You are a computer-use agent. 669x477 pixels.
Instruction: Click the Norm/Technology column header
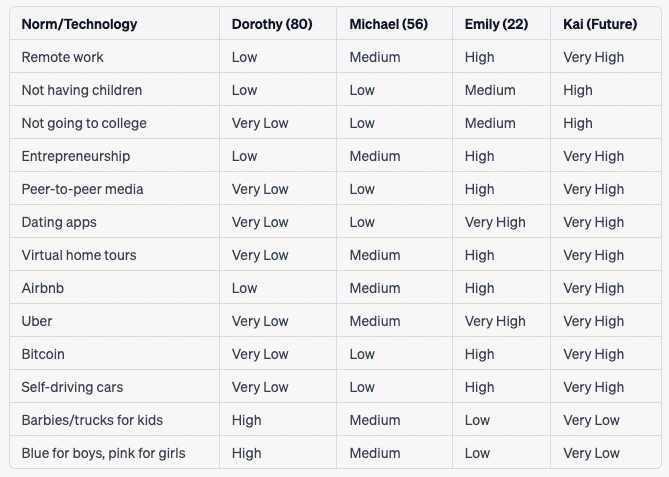coord(79,24)
